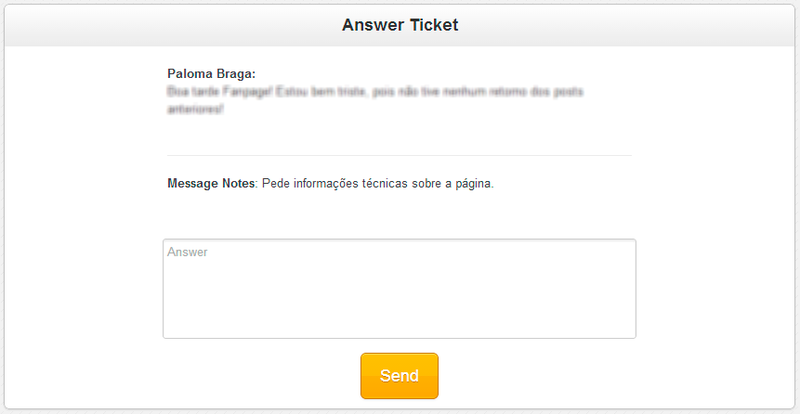Click the blurred first line of the message

tap(375, 91)
